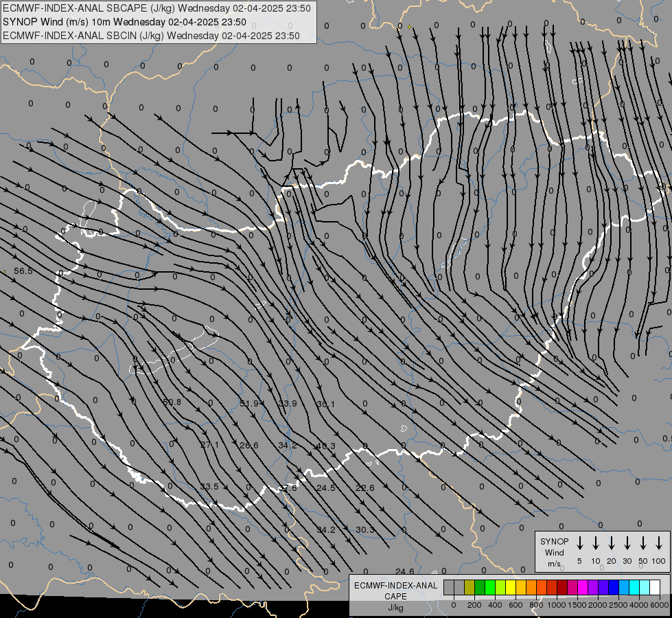
Task: Click the 51.9 CAPE value on map
Action: (249, 404)
